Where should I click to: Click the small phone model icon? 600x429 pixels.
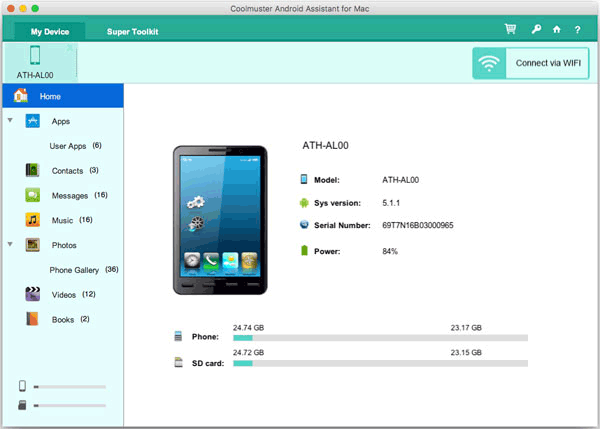(304, 179)
